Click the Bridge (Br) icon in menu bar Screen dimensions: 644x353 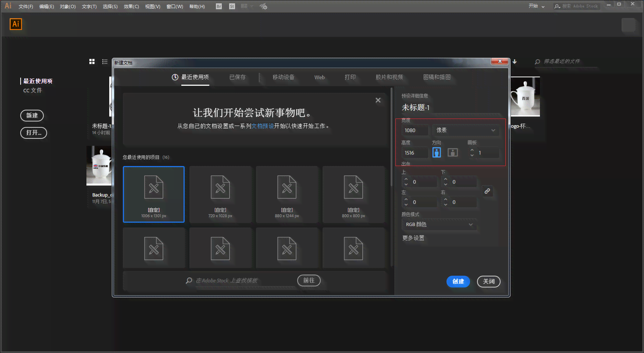tap(219, 6)
